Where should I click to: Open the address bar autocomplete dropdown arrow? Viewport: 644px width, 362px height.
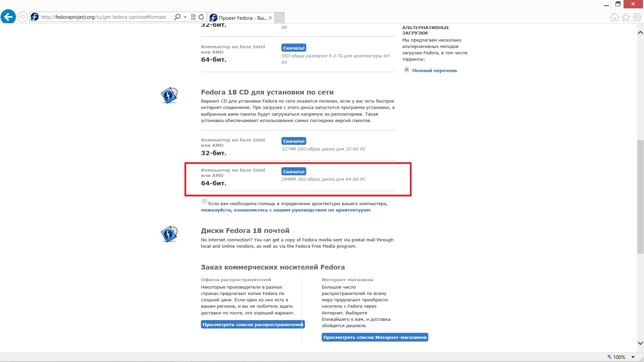[185, 17]
